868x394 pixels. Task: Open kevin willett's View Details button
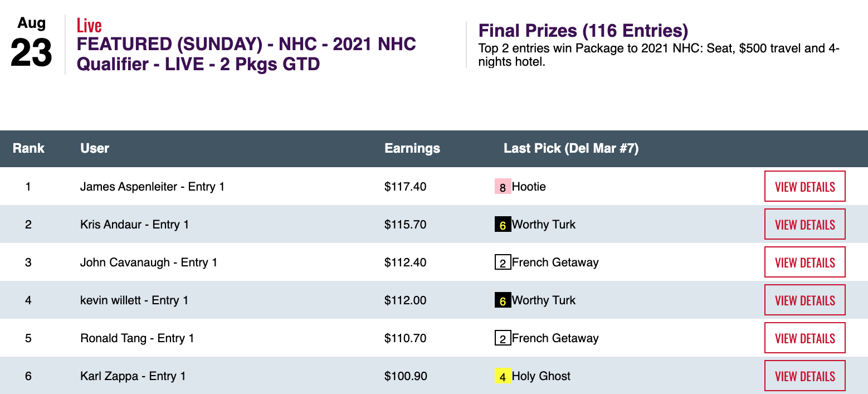pyautogui.click(x=804, y=300)
